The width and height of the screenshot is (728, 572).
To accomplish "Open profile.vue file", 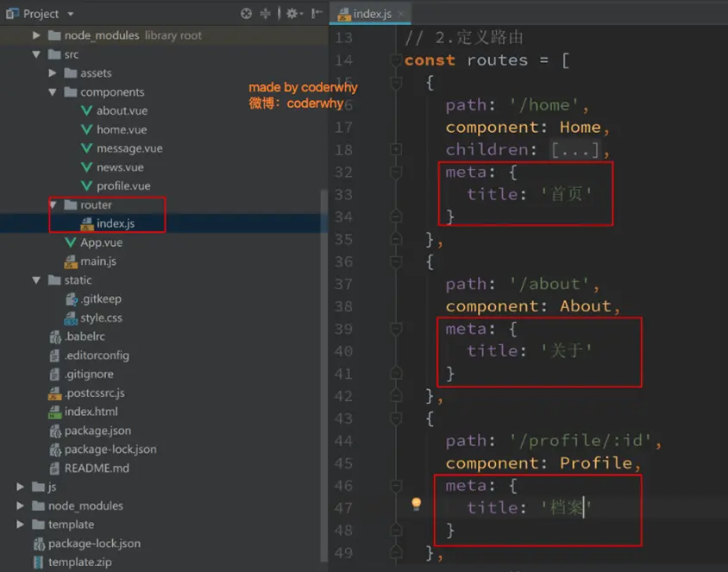I will coord(123,185).
